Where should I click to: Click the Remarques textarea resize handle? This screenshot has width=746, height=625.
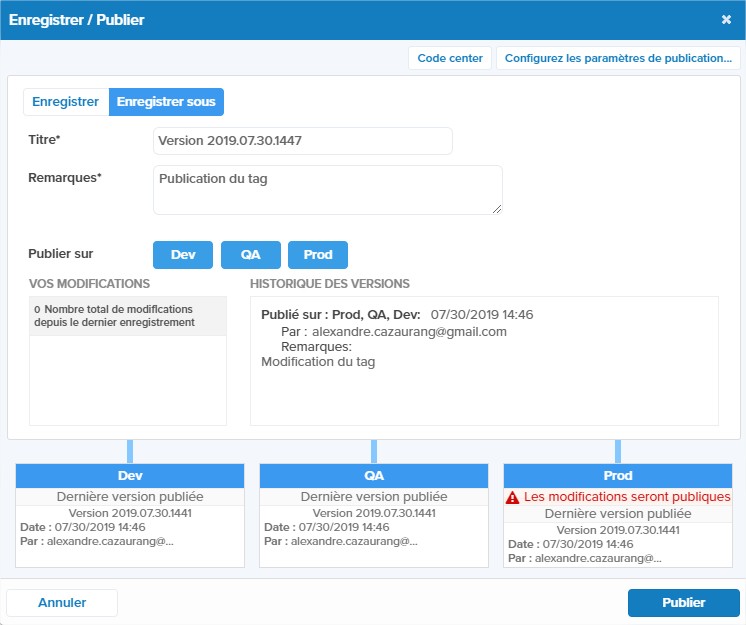[496, 208]
